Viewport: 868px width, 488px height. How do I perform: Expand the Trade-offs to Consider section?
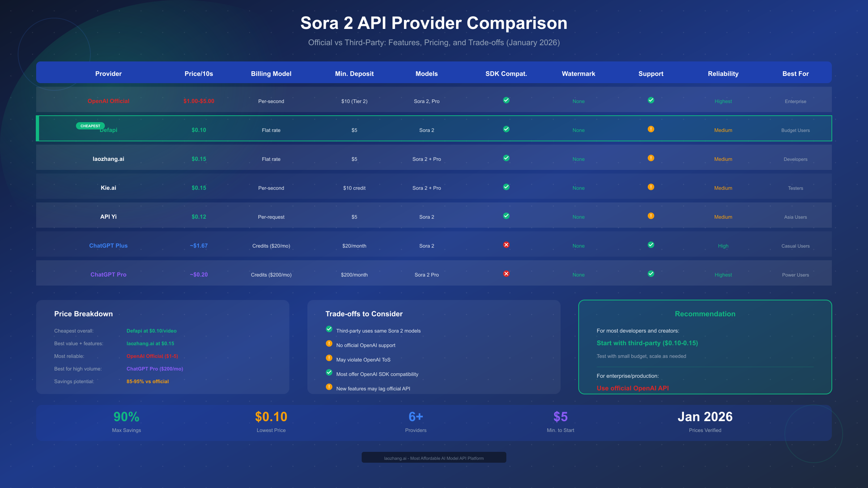coord(434,348)
